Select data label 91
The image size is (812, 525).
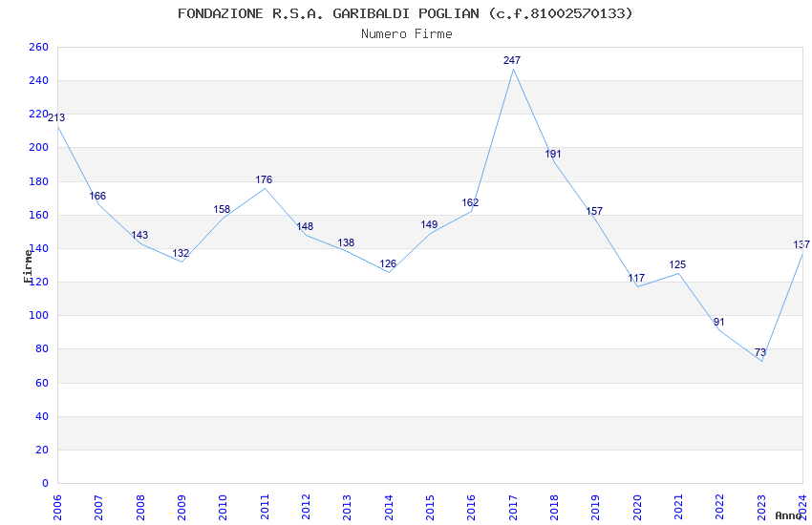coord(718,322)
